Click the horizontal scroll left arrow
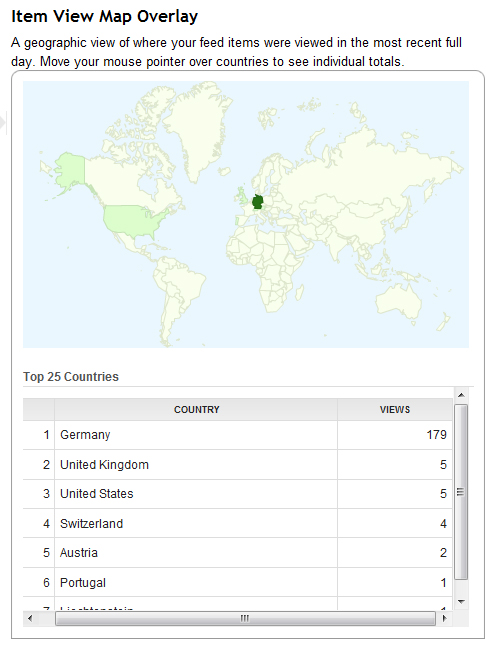 click(x=30, y=618)
